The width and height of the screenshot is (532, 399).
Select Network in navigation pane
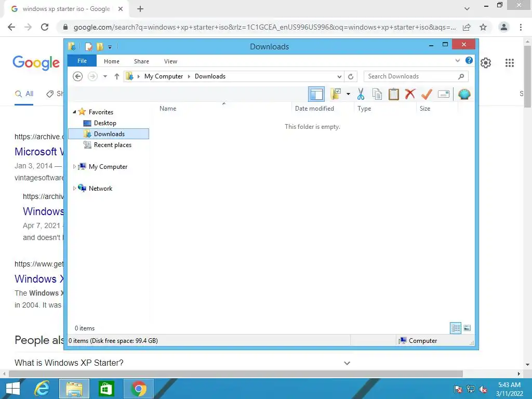click(100, 188)
